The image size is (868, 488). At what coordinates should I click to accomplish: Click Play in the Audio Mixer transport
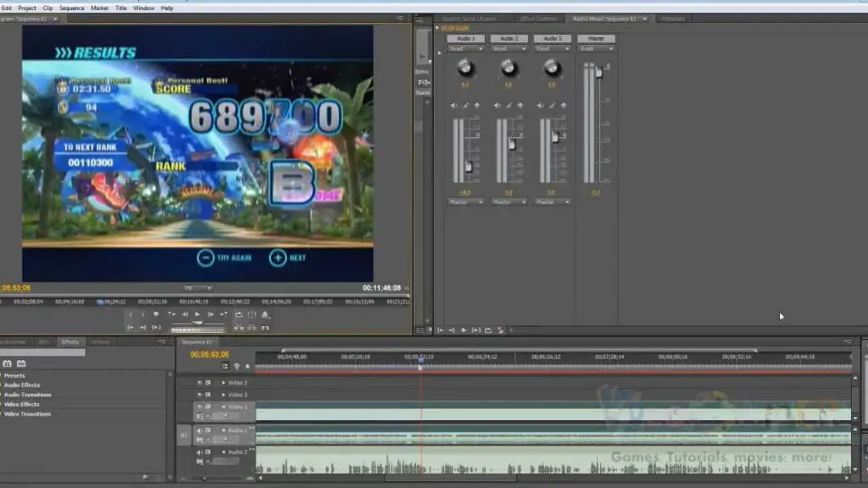click(464, 330)
